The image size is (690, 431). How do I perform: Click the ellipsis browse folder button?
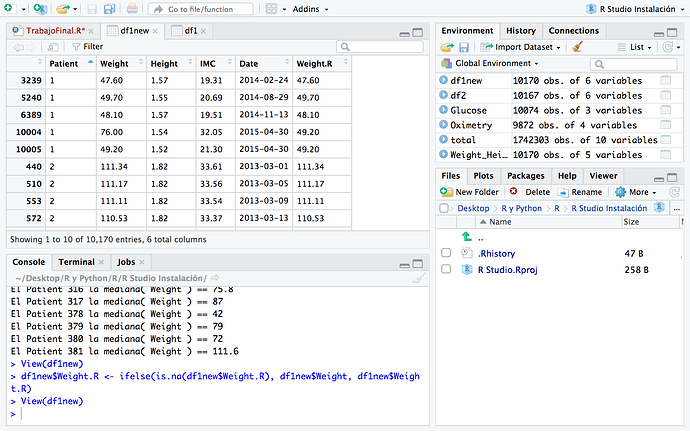pos(677,209)
